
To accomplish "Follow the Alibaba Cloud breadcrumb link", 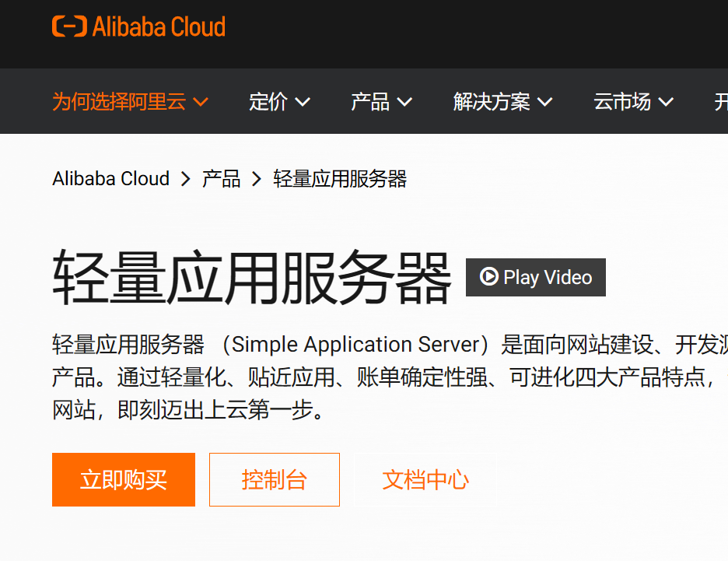I will click(111, 179).
